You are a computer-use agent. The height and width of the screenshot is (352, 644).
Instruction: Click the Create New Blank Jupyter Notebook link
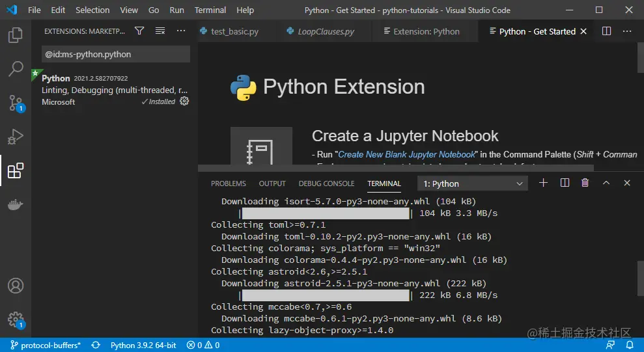click(406, 154)
